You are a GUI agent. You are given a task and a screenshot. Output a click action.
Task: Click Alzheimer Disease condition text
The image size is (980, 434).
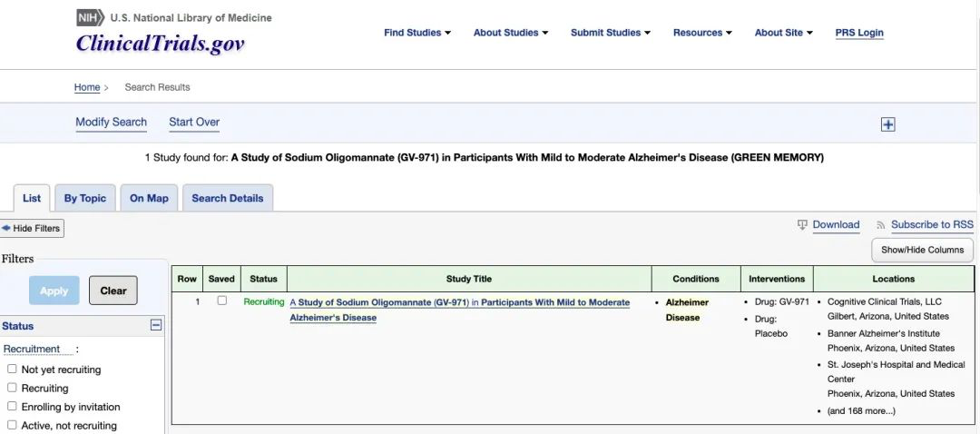pos(687,311)
